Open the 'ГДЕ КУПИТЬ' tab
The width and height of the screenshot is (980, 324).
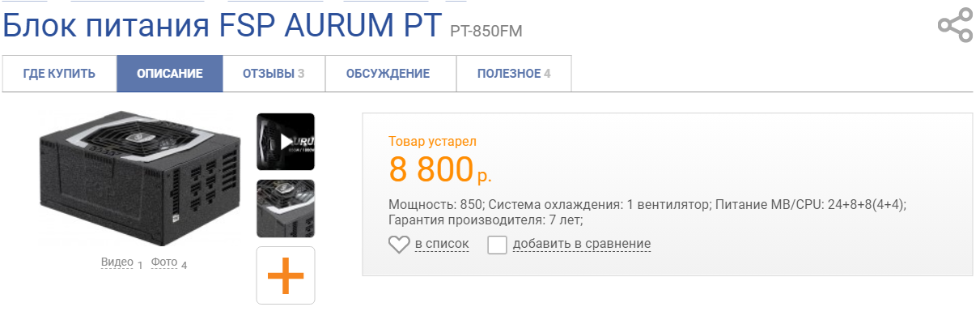[59, 74]
